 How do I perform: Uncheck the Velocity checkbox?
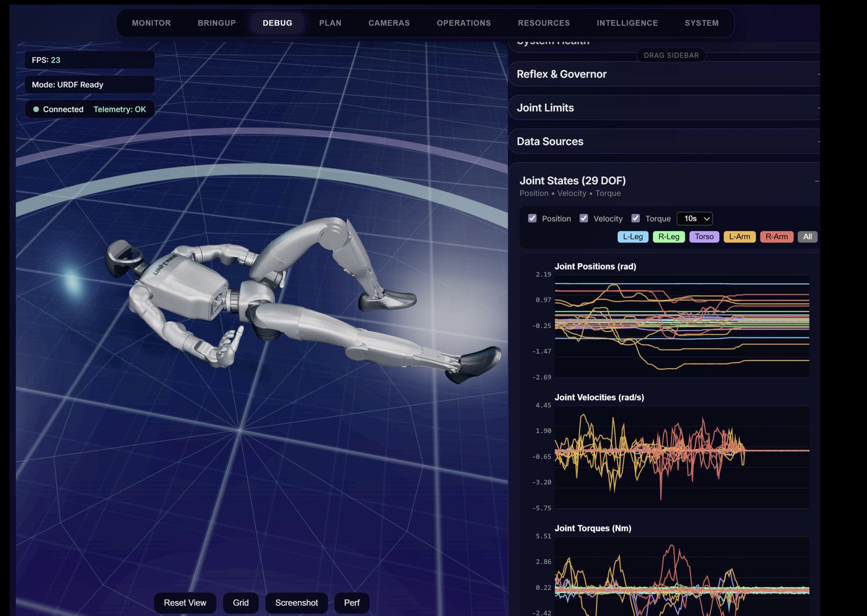point(584,218)
